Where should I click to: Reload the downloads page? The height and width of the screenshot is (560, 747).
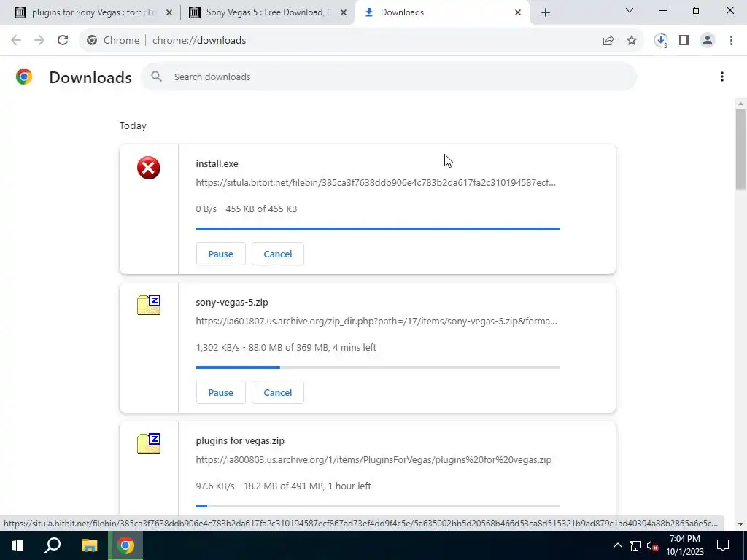click(63, 41)
